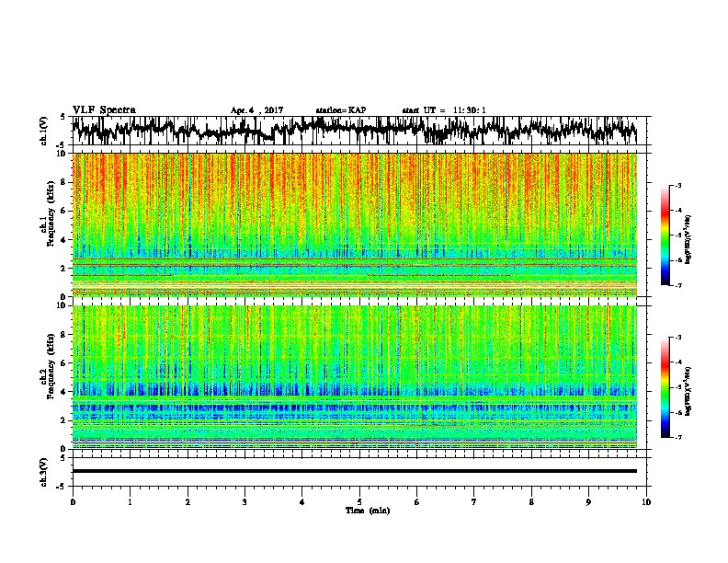The height and width of the screenshot is (563, 728).
Task: Click the ch.1 frequency axis '6' tick label
Action: point(63,211)
